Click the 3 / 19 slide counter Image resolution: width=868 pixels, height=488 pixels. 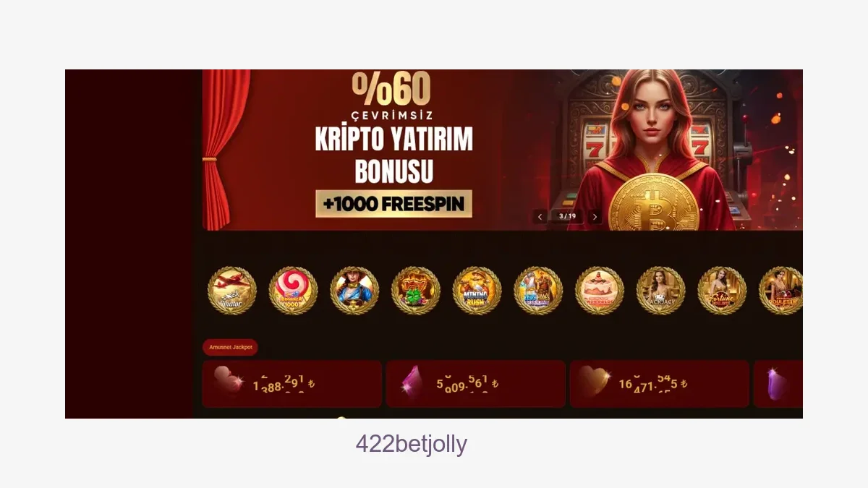[567, 216]
